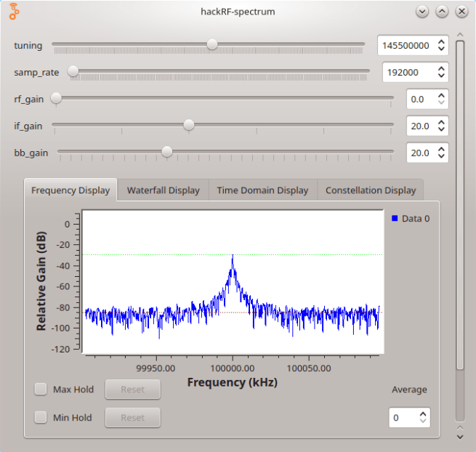Open the Time Domain Display tab
The image size is (476, 452).
pos(262,190)
